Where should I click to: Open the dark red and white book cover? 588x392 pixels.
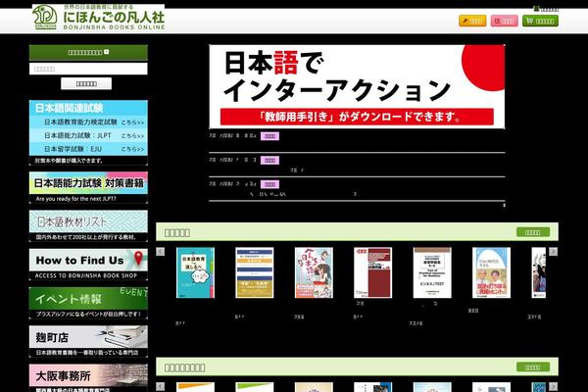click(372, 272)
